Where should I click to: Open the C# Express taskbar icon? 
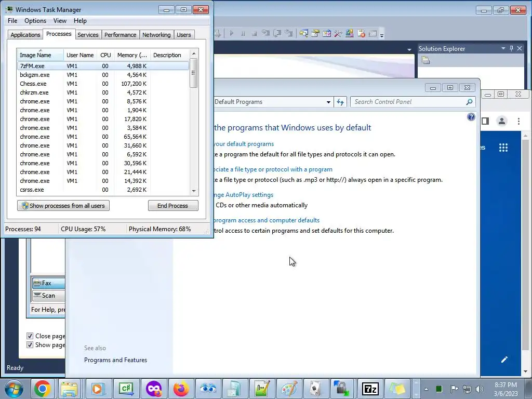126,389
